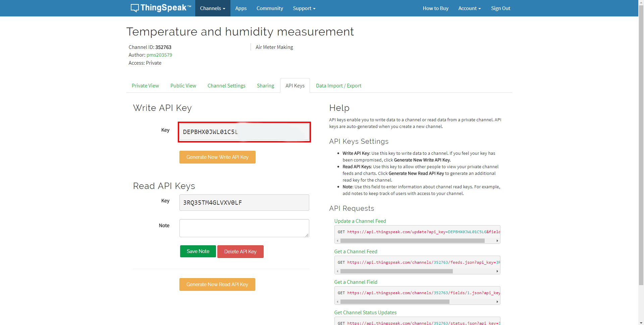
Task: Click left arrow of Get Channel Feed scrollbar
Action: [x=338, y=271]
